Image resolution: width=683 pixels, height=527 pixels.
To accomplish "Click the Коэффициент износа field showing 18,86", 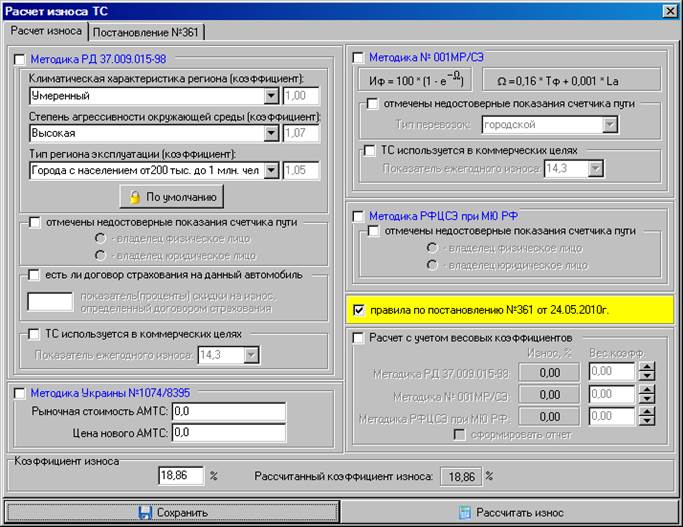I will pos(180,476).
